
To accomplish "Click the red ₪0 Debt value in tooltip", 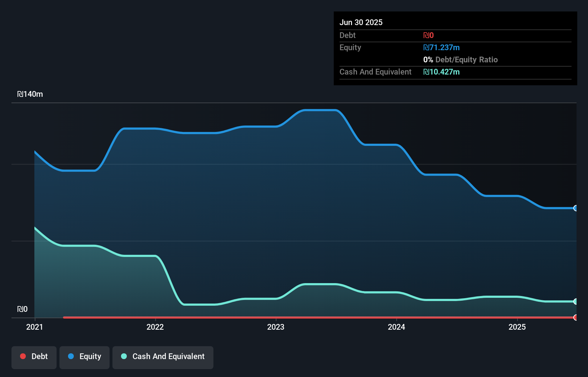I will pyautogui.click(x=428, y=35).
